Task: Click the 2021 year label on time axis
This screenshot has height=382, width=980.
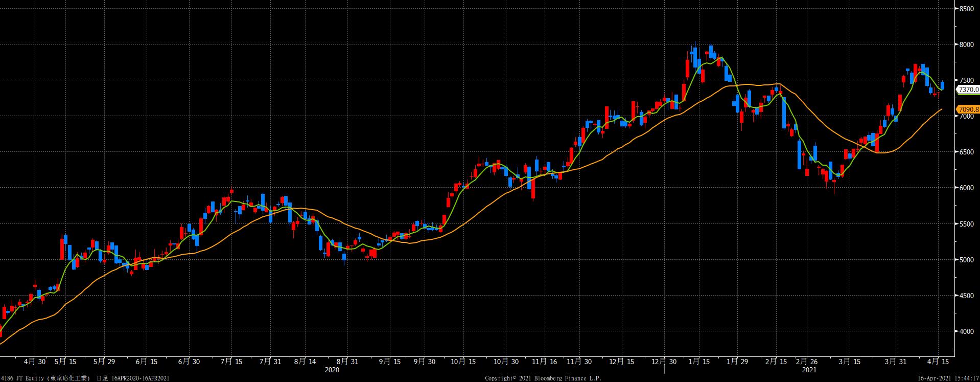Action: [x=809, y=370]
